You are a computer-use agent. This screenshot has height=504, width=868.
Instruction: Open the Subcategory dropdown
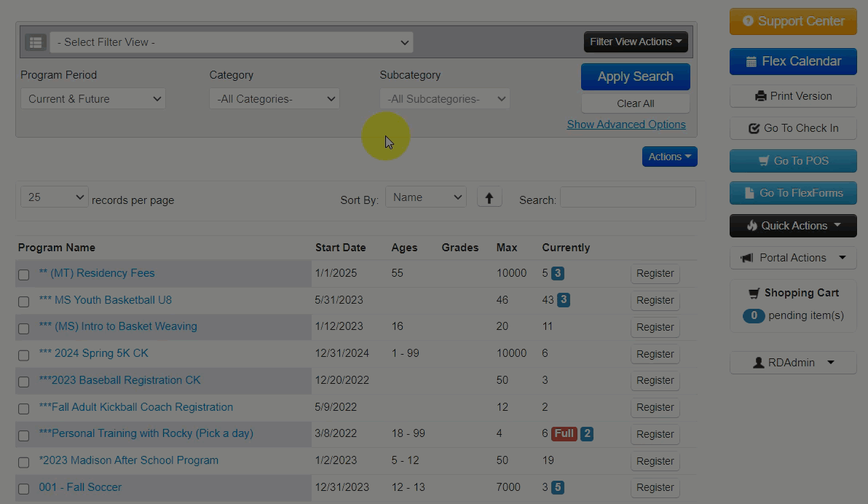point(444,98)
